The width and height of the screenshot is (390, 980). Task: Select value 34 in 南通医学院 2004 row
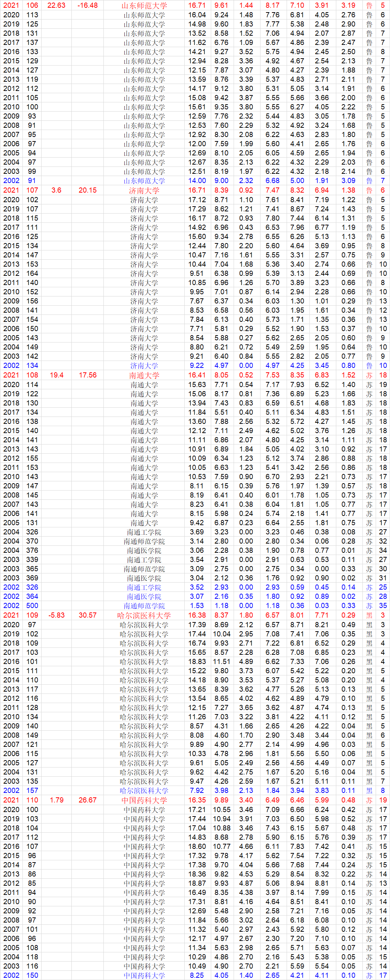383,550
